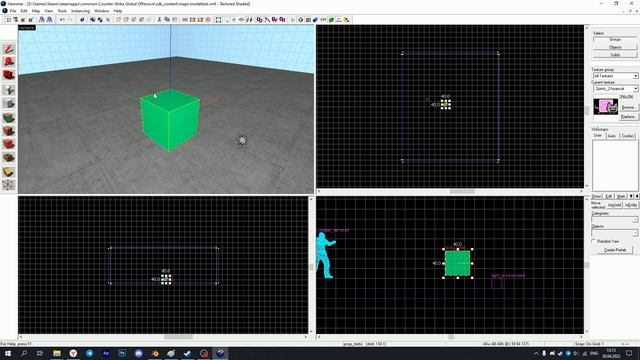
Task: Click the Carve toolbar icon
Action: pyautogui.click(x=82, y=20)
